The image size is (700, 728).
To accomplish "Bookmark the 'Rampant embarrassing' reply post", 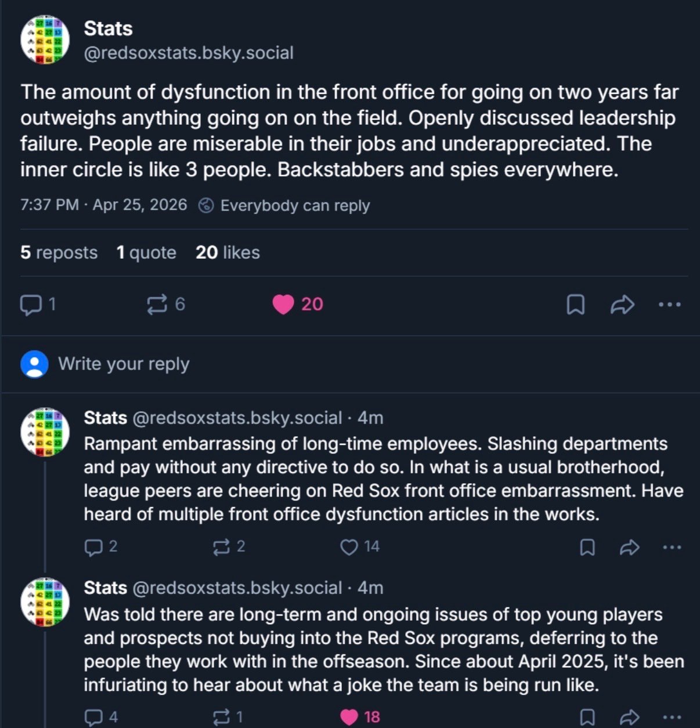I will point(587,547).
